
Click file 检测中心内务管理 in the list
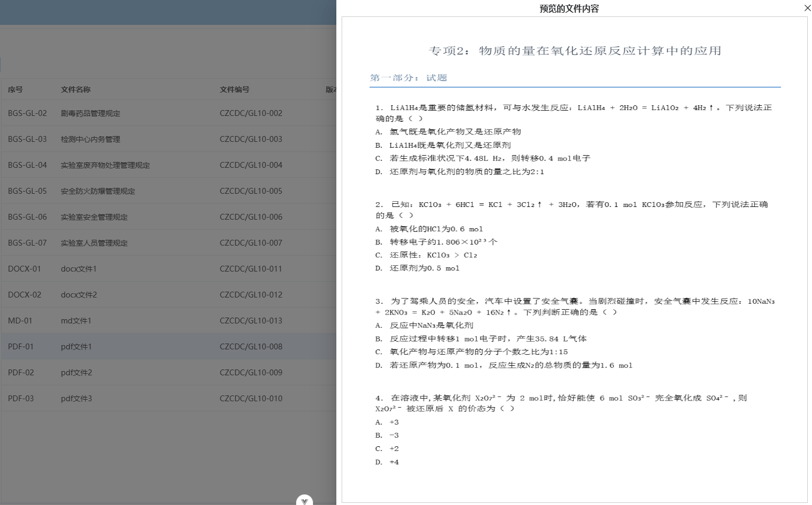click(90, 139)
